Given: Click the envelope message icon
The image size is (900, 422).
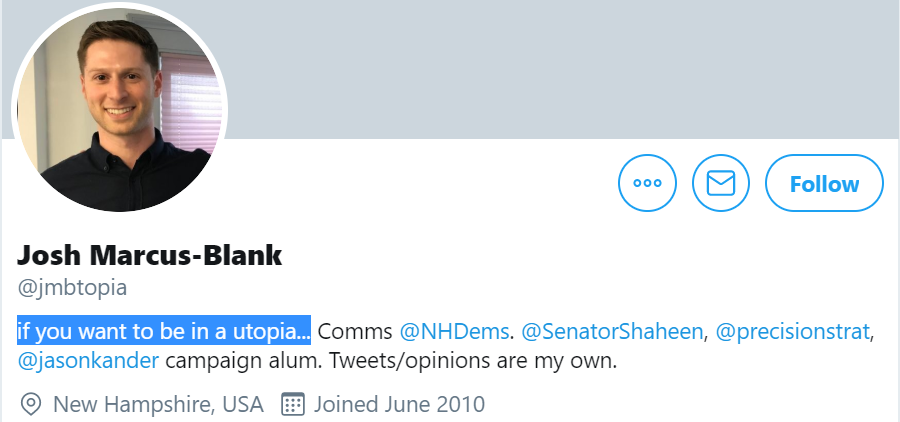Looking at the screenshot, I should [x=721, y=183].
